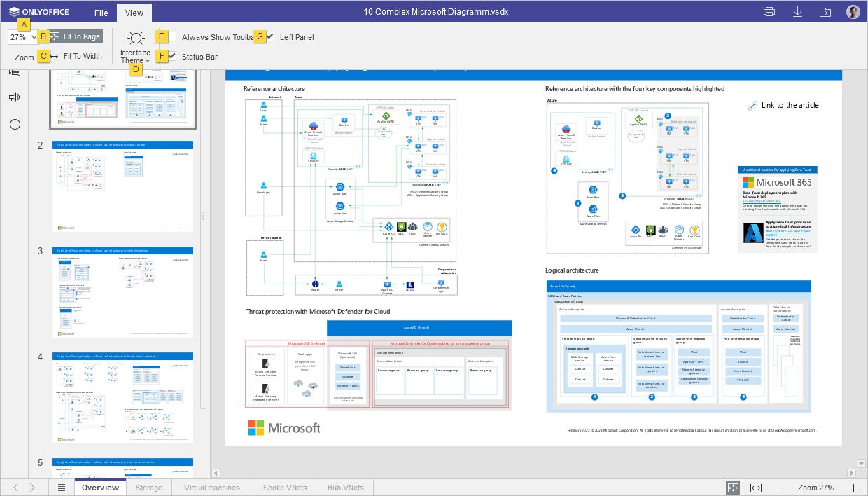Click status bar zoom out minus icon
The width and height of the screenshot is (868, 496).
point(779,488)
